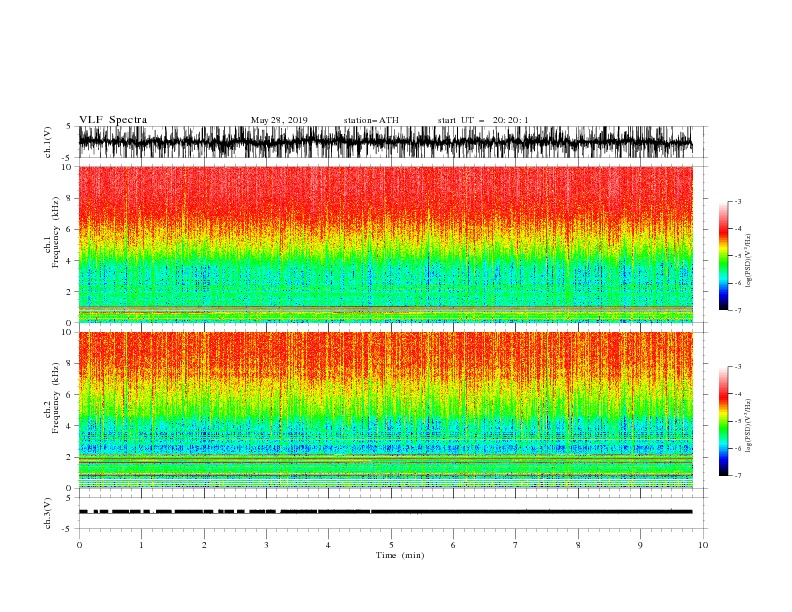Click the 'May 28, 2019' date label

pos(279,120)
